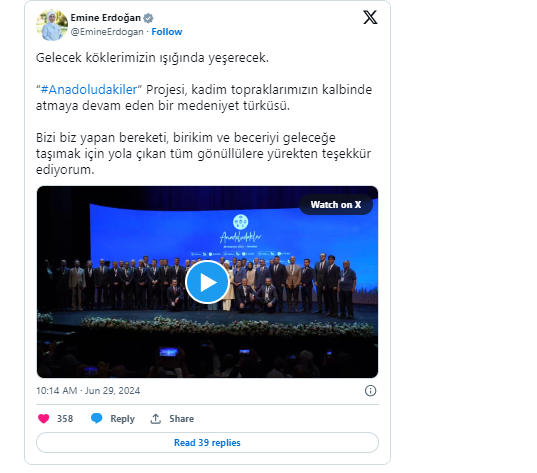Screen dimensions: 537x473
Task: Open the X logo link
Action: (370, 17)
